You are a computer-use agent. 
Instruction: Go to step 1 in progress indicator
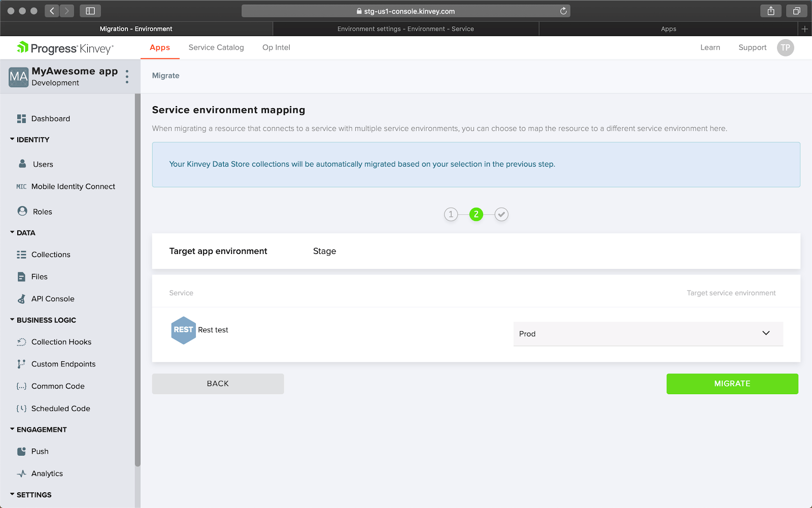(x=451, y=214)
